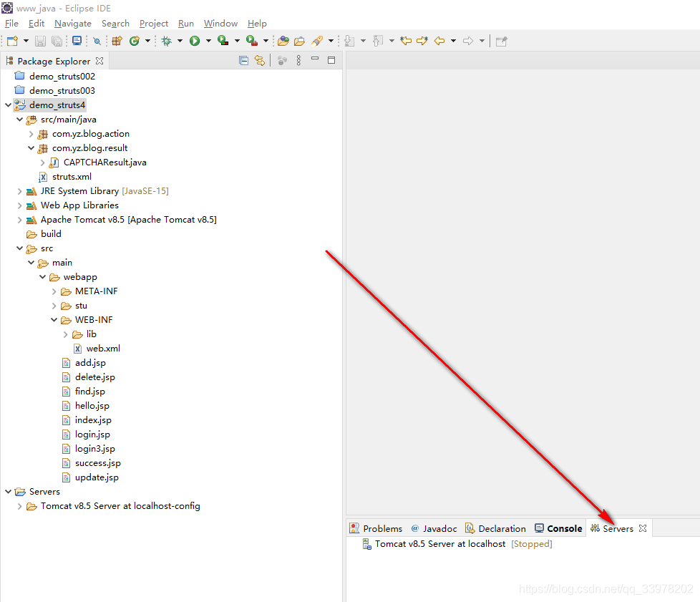Viewport: 700px width, 602px height.
Task: Open the Window menu
Action: pos(220,23)
